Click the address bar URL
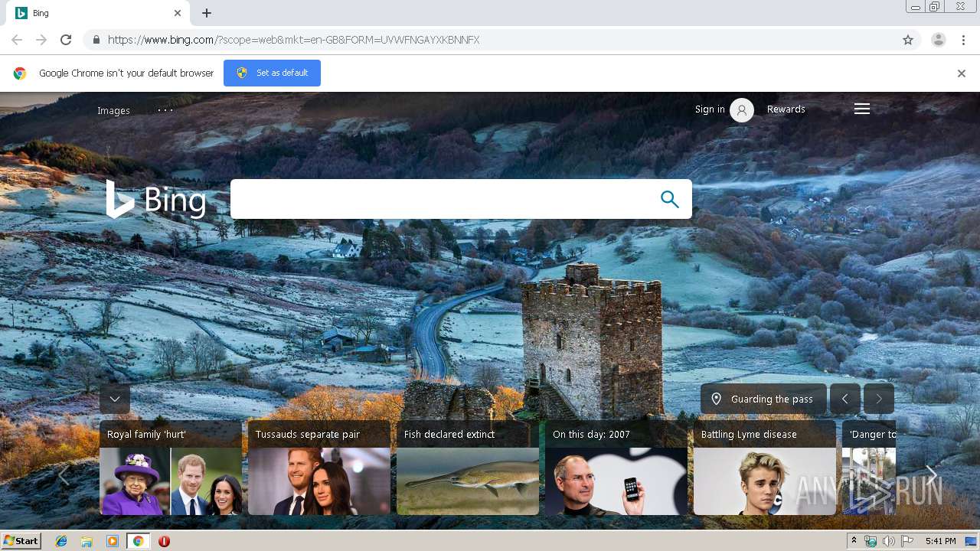The height and width of the screenshot is (551, 980). click(293, 40)
